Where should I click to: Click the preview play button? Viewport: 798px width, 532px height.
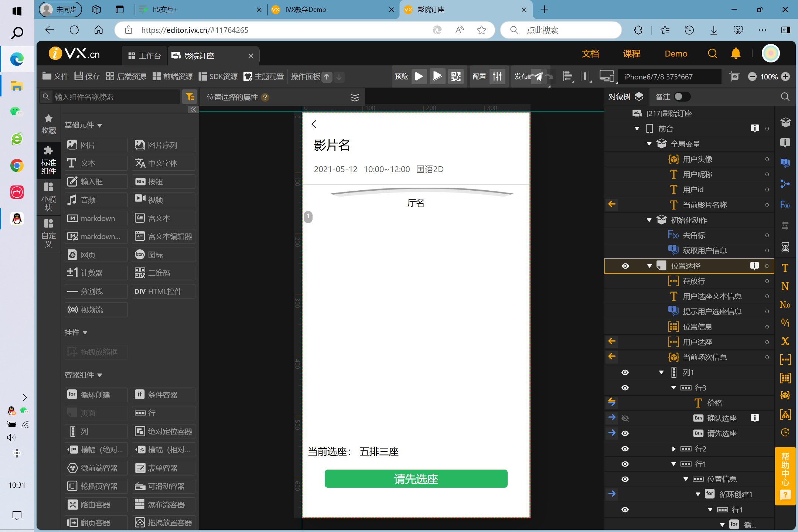(x=419, y=76)
